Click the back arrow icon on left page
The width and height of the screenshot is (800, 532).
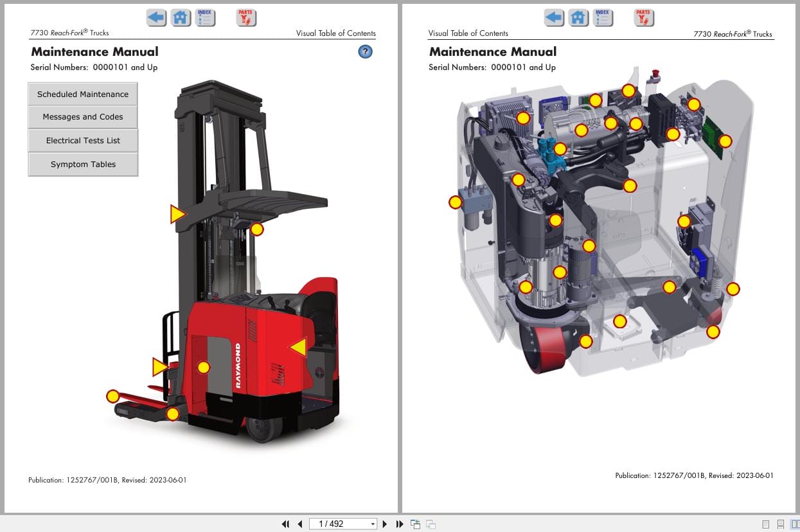click(156, 17)
